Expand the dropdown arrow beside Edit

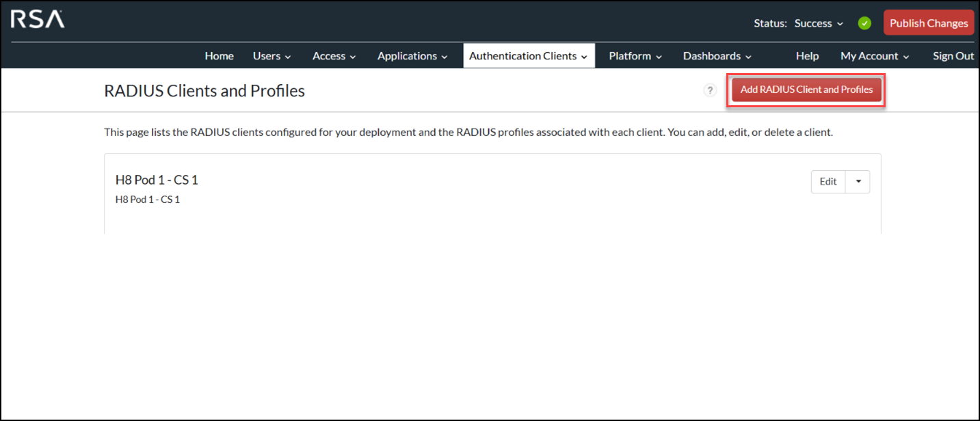click(858, 181)
